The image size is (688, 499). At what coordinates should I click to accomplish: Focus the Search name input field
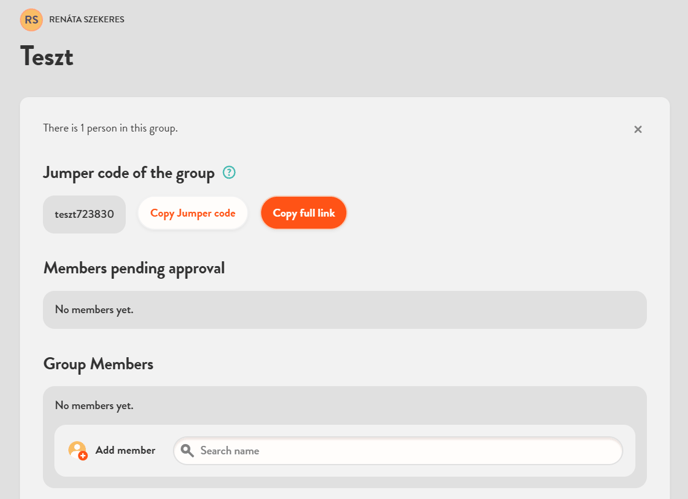click(405, 451)
